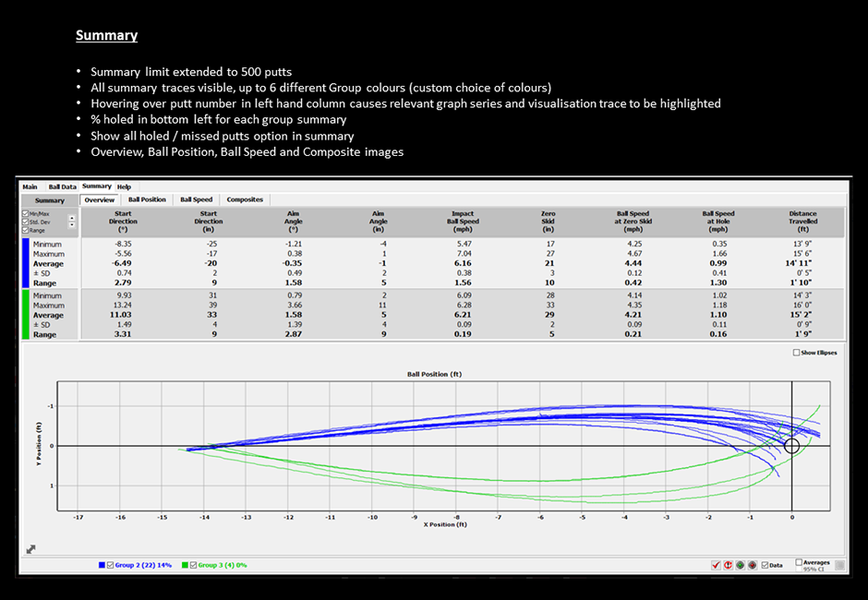Open the Ball Speed tab
This screenshot has width=868, height=600.
[196, 199]
